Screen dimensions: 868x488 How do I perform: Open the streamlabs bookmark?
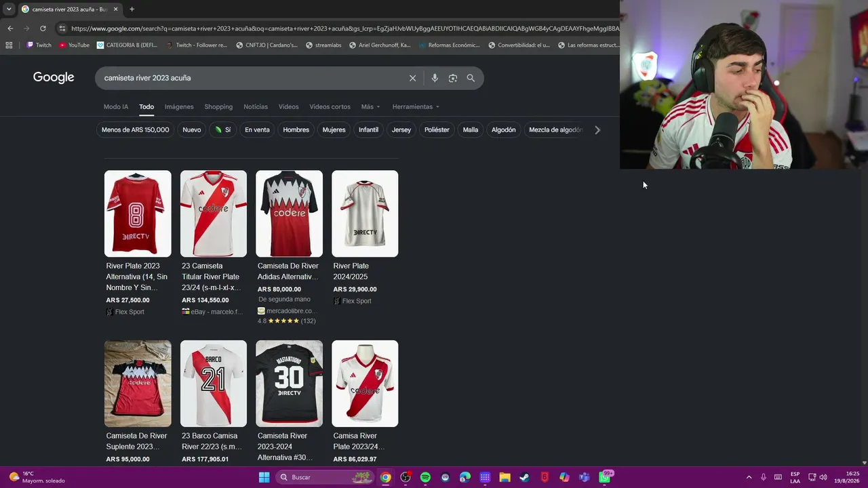click(323, 45)
